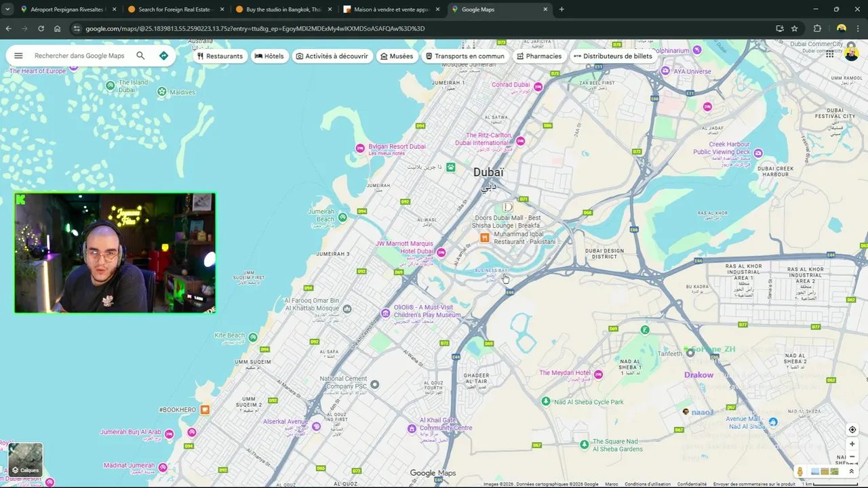Viewport: 868px width, 488px height.
Task: Open the Calques layers thumbnail
Action: [x=26, y=460]
